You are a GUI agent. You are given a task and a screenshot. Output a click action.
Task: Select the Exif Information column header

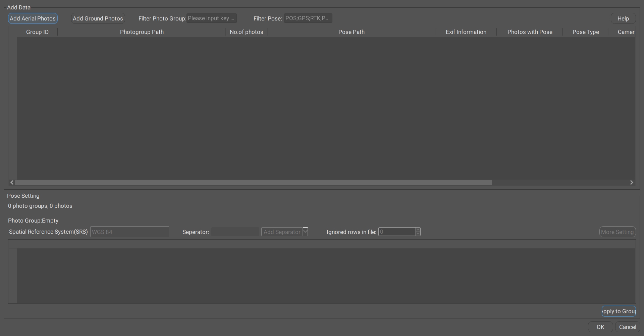point(466,32)
